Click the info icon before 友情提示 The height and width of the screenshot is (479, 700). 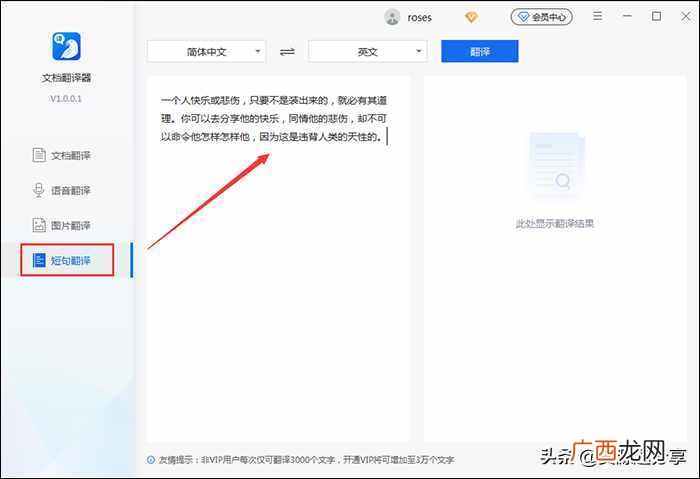pyautogui.click(x=151, y=460)
